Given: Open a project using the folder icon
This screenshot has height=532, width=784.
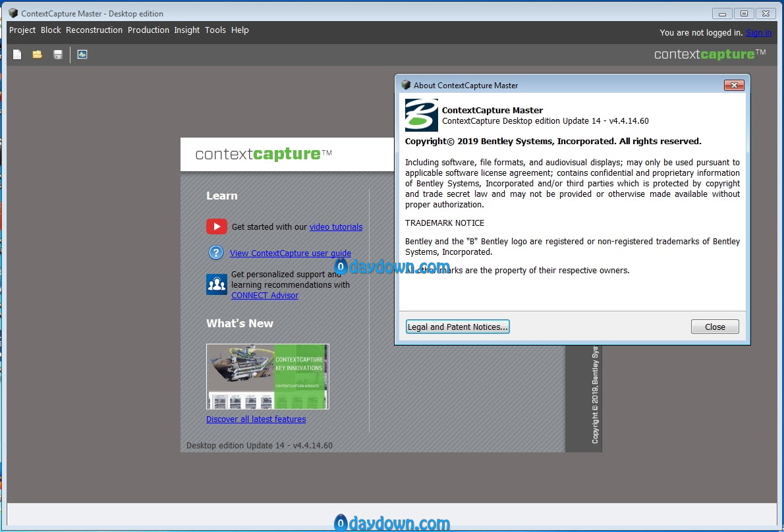Looking at the screenshot, I should tap(38, 55).
